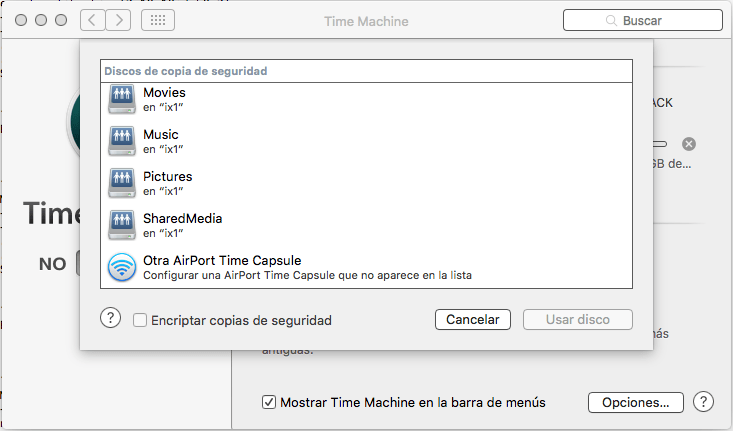Go back with the left chevron button

pos(92,20)
